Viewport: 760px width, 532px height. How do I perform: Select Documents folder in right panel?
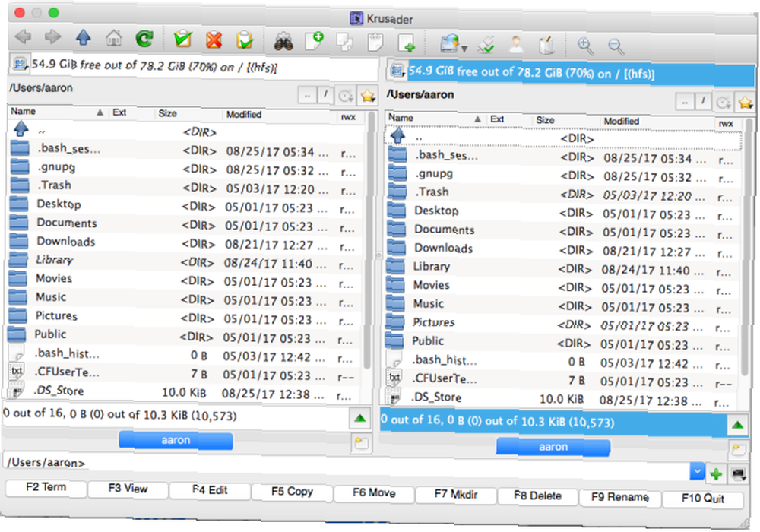click(562, 230)
